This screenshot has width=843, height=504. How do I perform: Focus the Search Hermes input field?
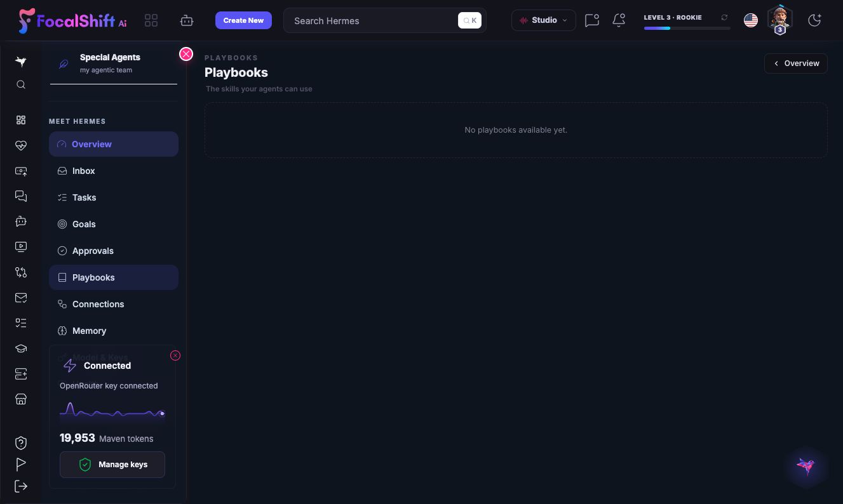tap(385, 20)
